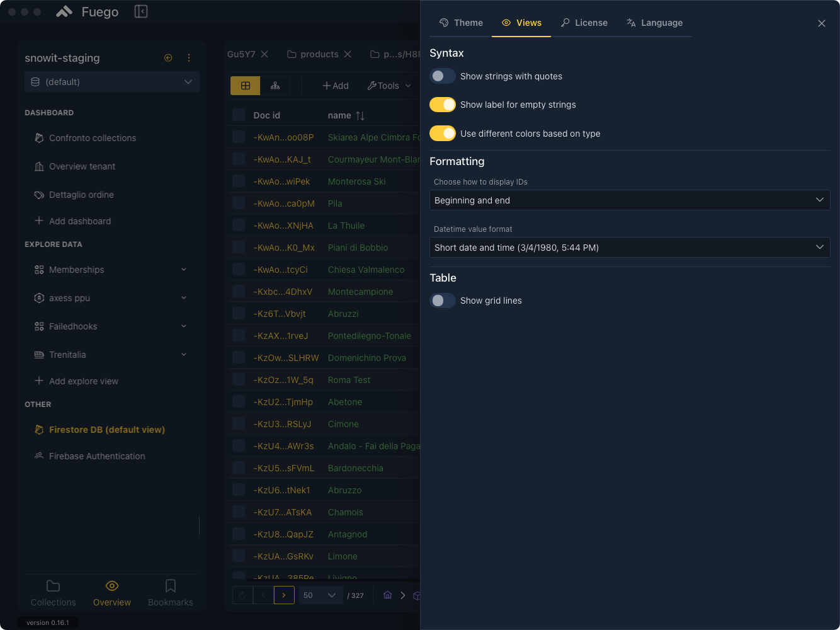Go to next page arrow
The image size is (840, 630).
(x=284, y=595)
